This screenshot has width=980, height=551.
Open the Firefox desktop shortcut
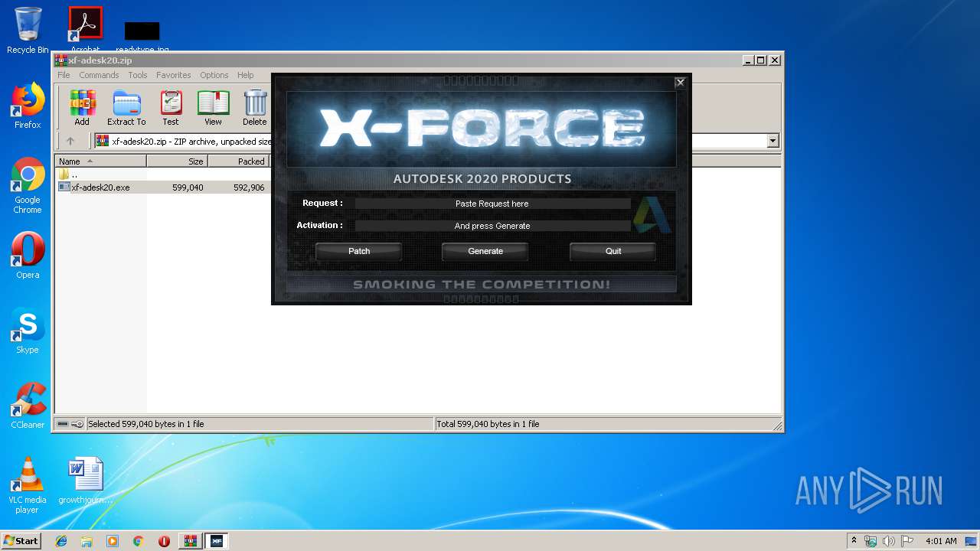tap(28, 106)
